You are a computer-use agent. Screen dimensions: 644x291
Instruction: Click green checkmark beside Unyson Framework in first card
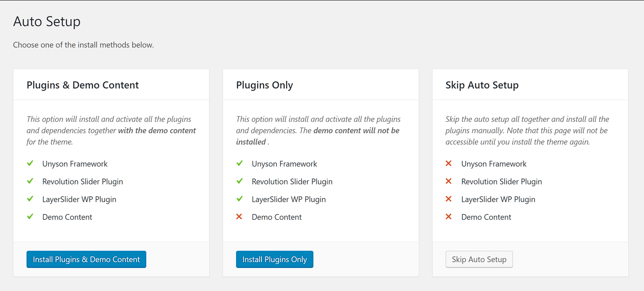pos(30,164)
